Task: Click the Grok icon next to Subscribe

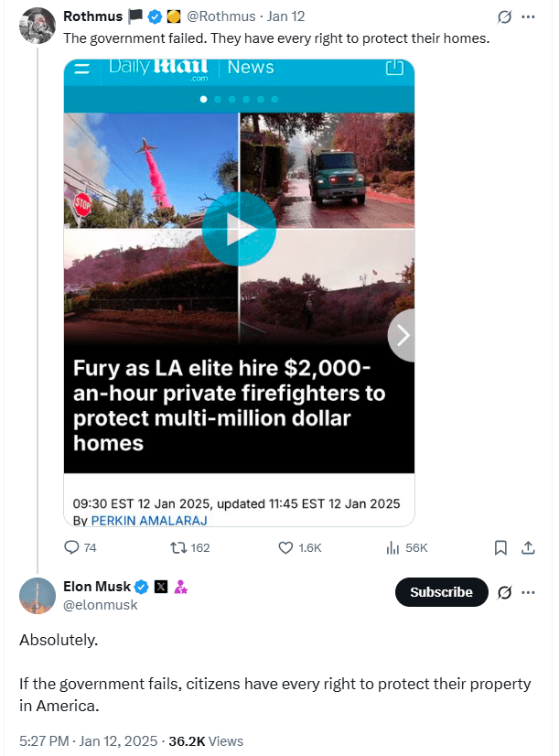Action: pos(502,592)
